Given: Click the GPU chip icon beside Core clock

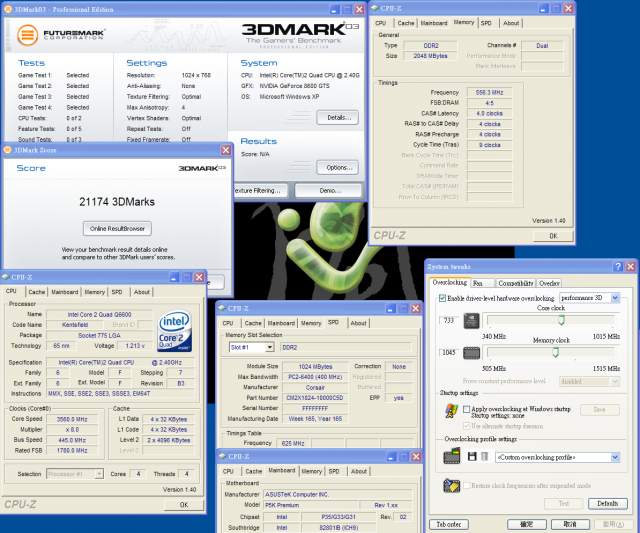Looking at the screenshot, I should pyautogui.click(x=471, y=321).
